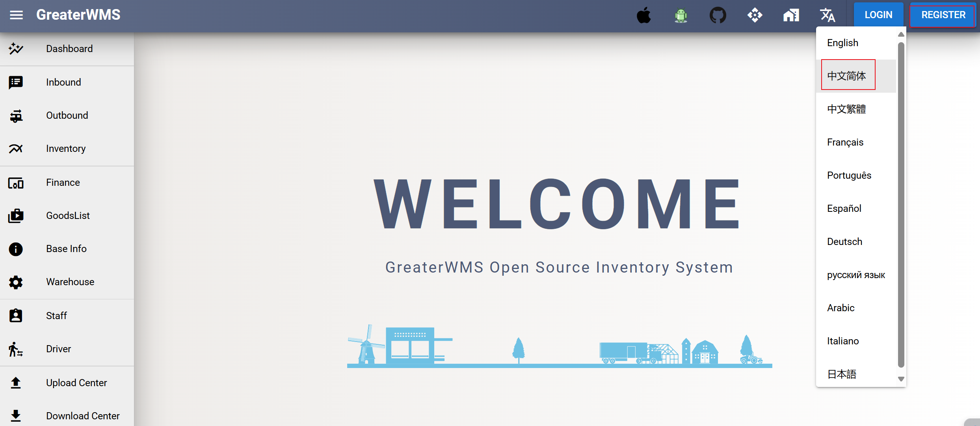Open the GitHub repository icon
Viewport: 980px width, 426px height.
point(718,15)
